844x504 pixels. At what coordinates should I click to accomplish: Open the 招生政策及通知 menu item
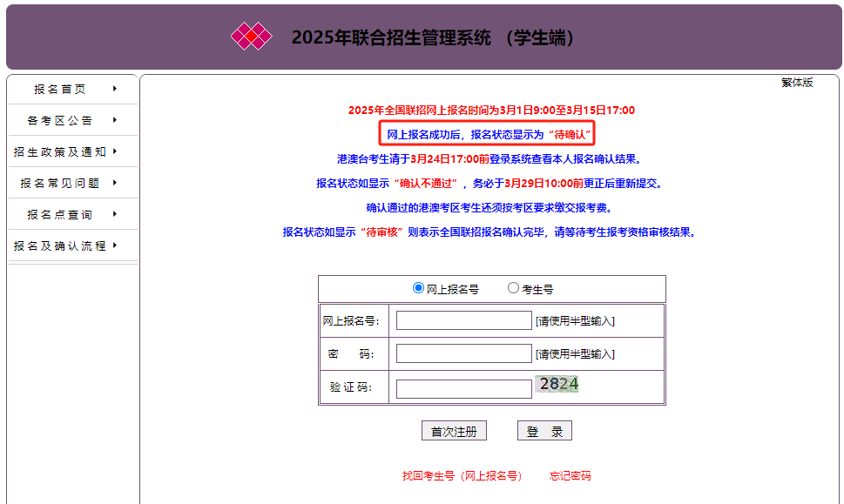click(x=60, y=152)
